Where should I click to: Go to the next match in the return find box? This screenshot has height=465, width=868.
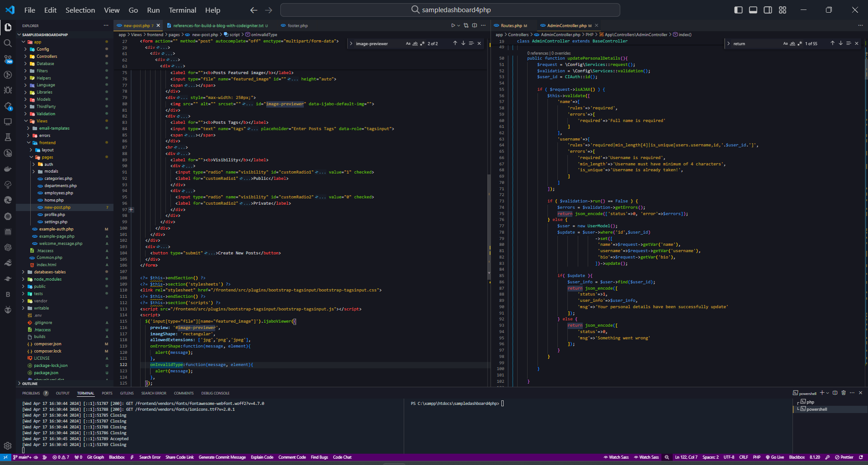[x=840, y=43]
